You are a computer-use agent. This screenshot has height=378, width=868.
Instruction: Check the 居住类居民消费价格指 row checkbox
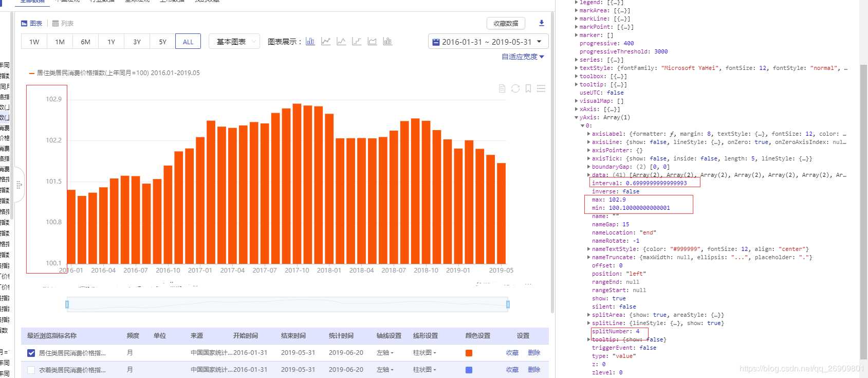tap(31, 353)
